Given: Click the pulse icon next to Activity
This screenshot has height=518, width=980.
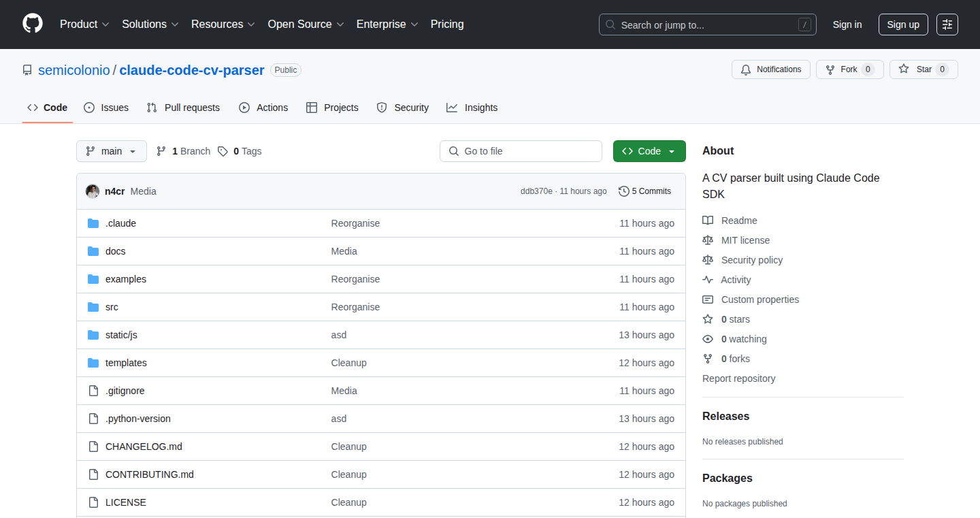Looking at the screenshot, I should click(x=708, y=280).
